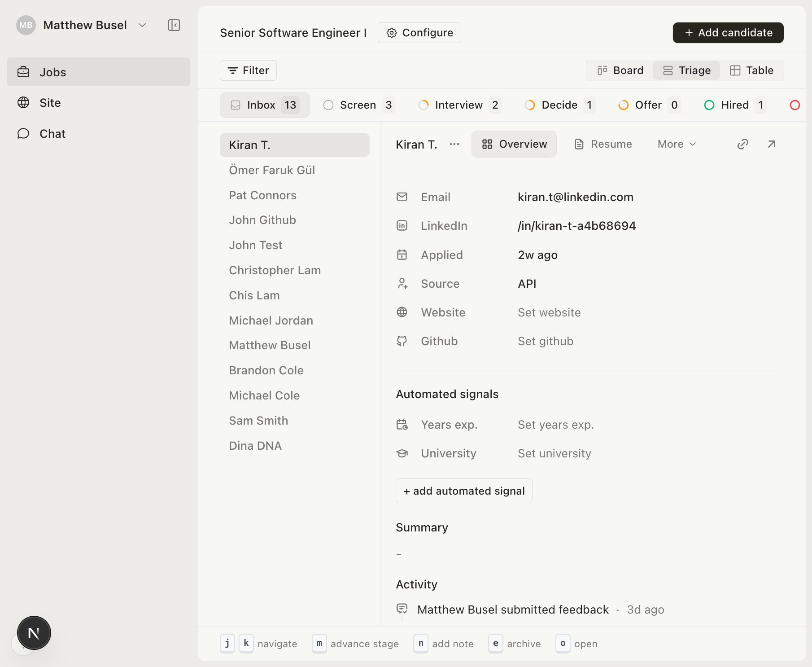Click the MB avatar

pyautogui.click(x=26, y=25)
